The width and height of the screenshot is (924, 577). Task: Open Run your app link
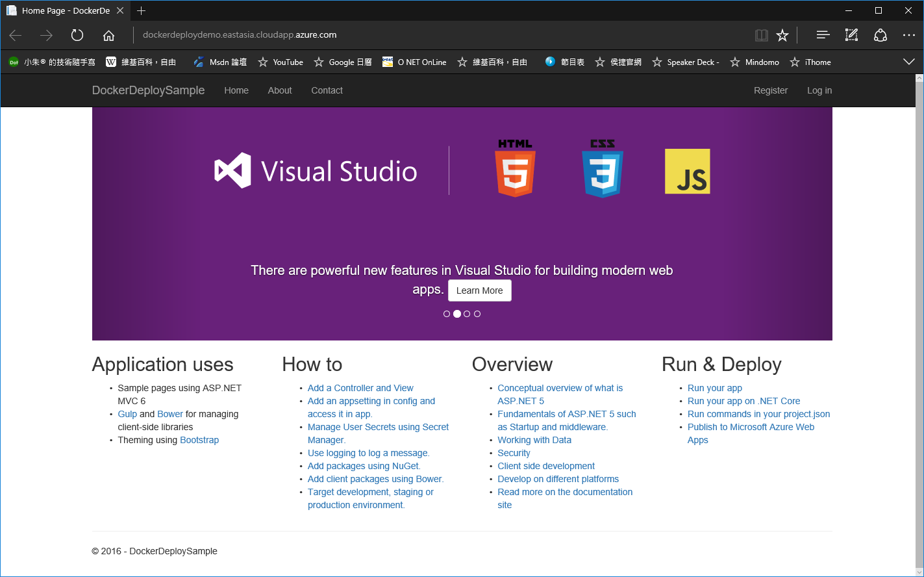pos(715,388)
